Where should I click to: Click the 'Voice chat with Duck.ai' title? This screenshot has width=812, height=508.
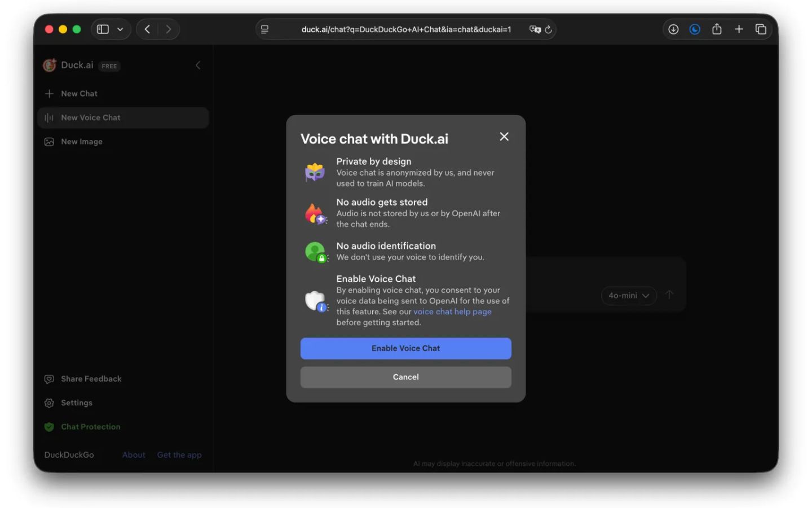point(374,139)
